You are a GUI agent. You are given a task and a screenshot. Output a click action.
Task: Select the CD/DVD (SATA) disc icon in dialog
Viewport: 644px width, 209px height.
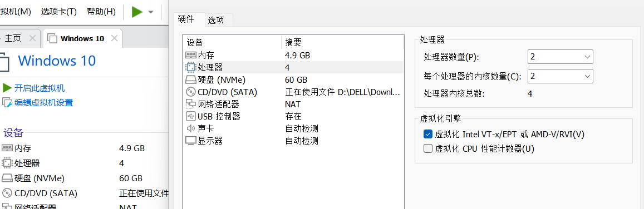tap(191, 92)
